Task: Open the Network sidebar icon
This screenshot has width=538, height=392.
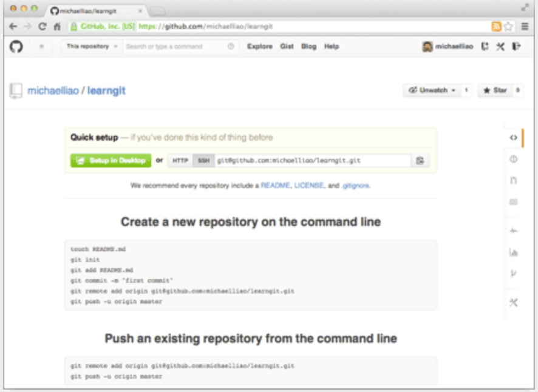Action: pos(513,273)
